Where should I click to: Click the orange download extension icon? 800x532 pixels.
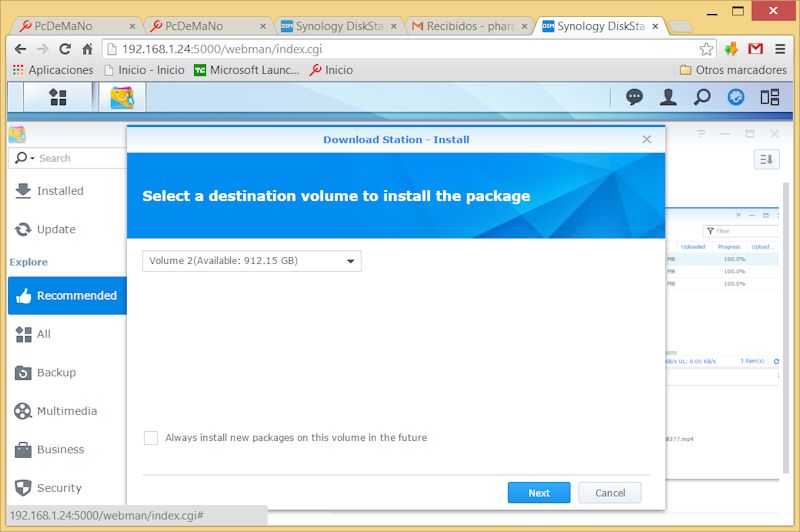731,49
